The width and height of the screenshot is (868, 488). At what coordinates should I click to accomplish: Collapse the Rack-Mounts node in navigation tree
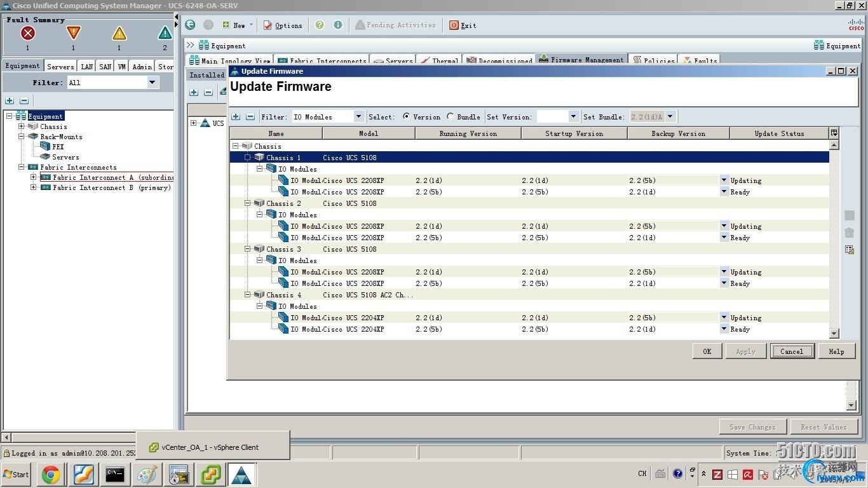(22, 137)
